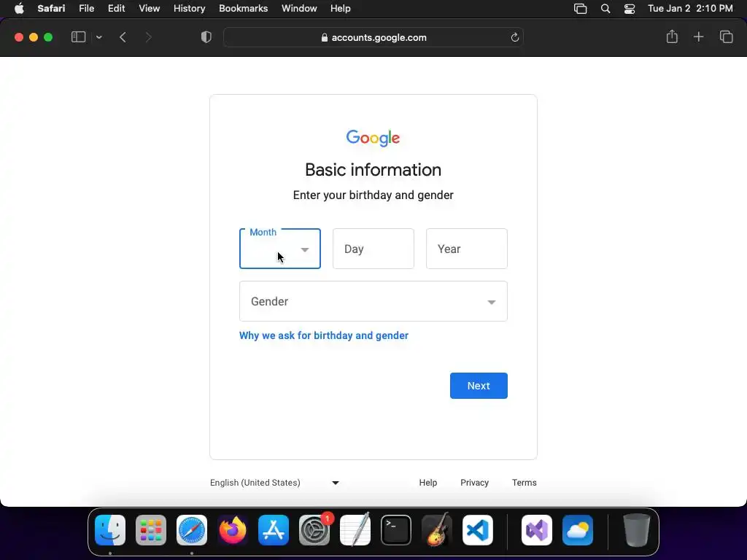
Task: Click the Google logo
Action: coord(373,138)
